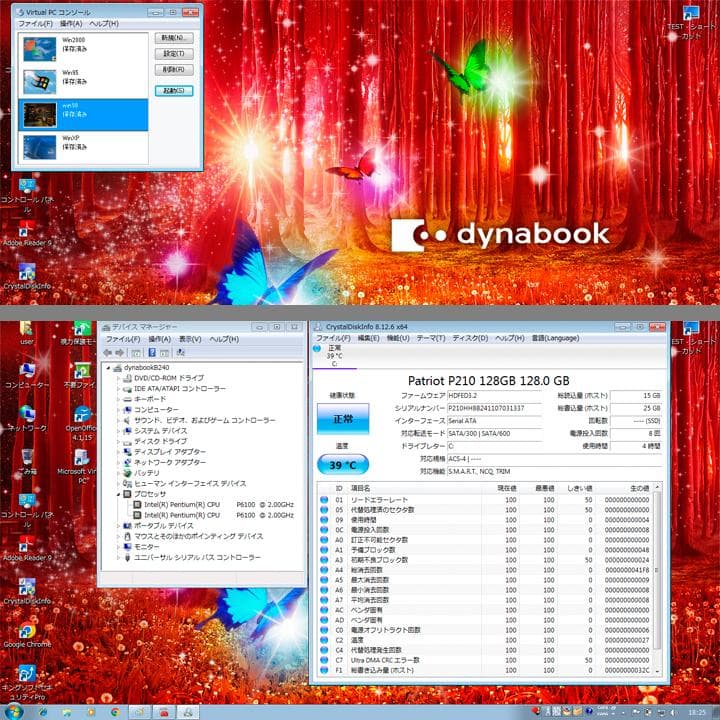Open Chrome from the taskbar
The image size is (720, 720).
[x=115, y=712]
